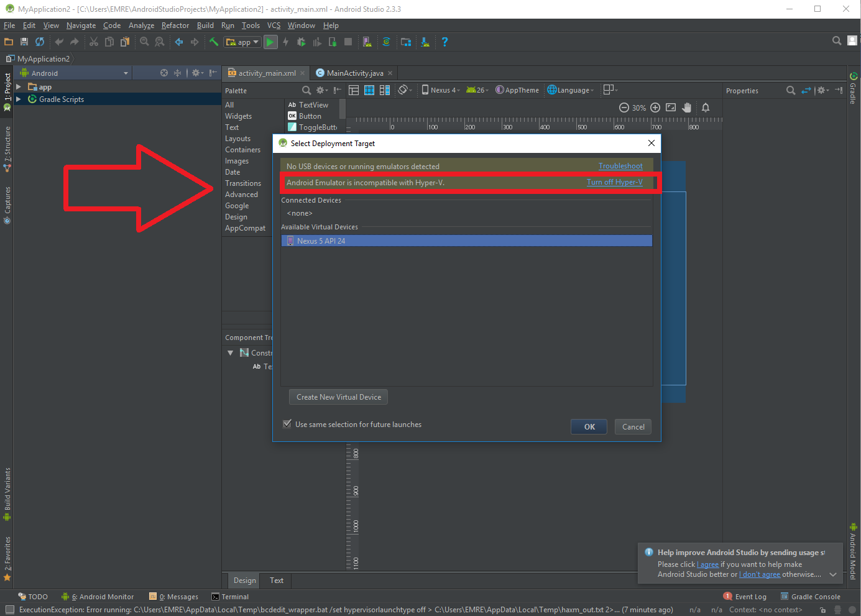Run app with green play button
Image resolution: width=861 pixels, height=616 pixels.
[x=270, y=42]
